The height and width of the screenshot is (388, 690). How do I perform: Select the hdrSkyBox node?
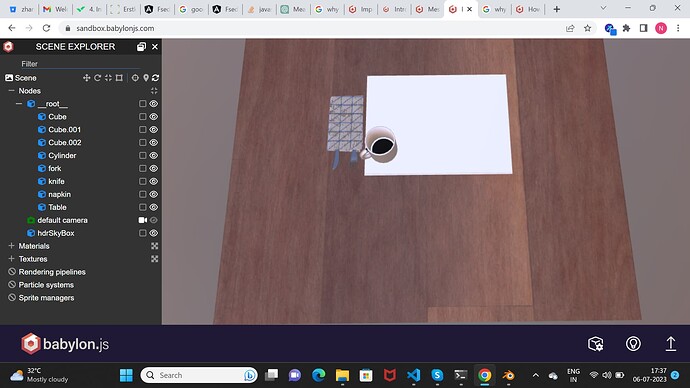pyautogui.click(x=55, y=233)
